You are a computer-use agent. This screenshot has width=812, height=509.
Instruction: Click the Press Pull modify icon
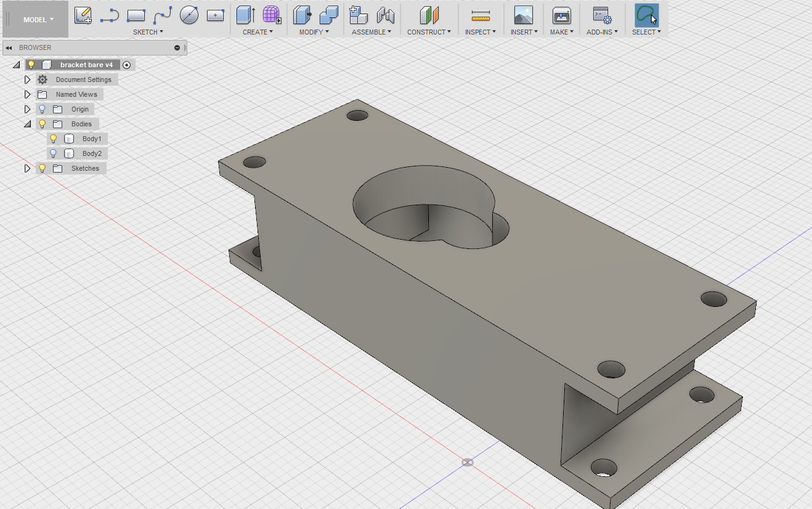302,15
